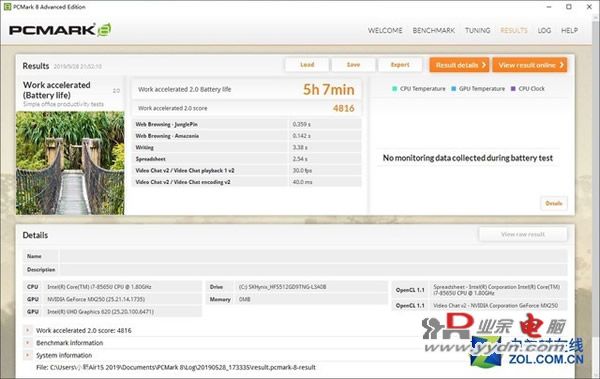The width and height of the screenshot is (600, 379).
Task: Click the 5h 7min battery life value
Action: point(329,90)
